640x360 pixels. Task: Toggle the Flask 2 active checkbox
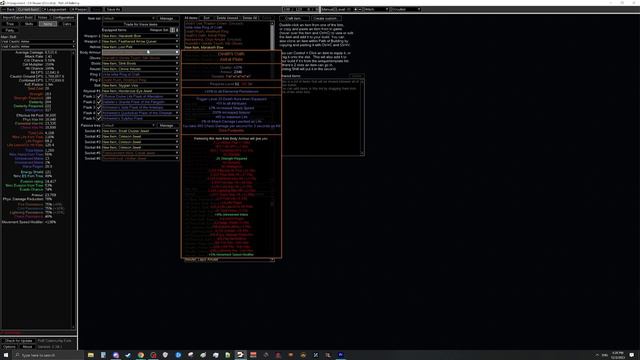tap(99, 102)
